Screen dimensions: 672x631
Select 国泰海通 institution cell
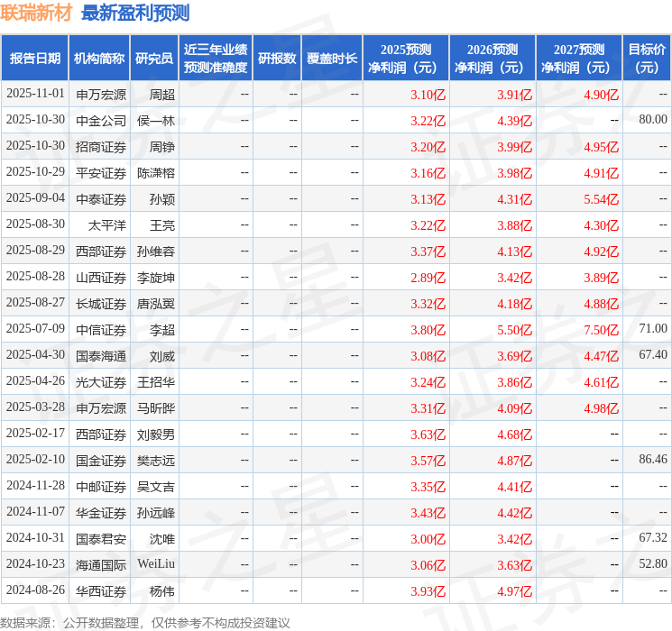pos(101,356)
